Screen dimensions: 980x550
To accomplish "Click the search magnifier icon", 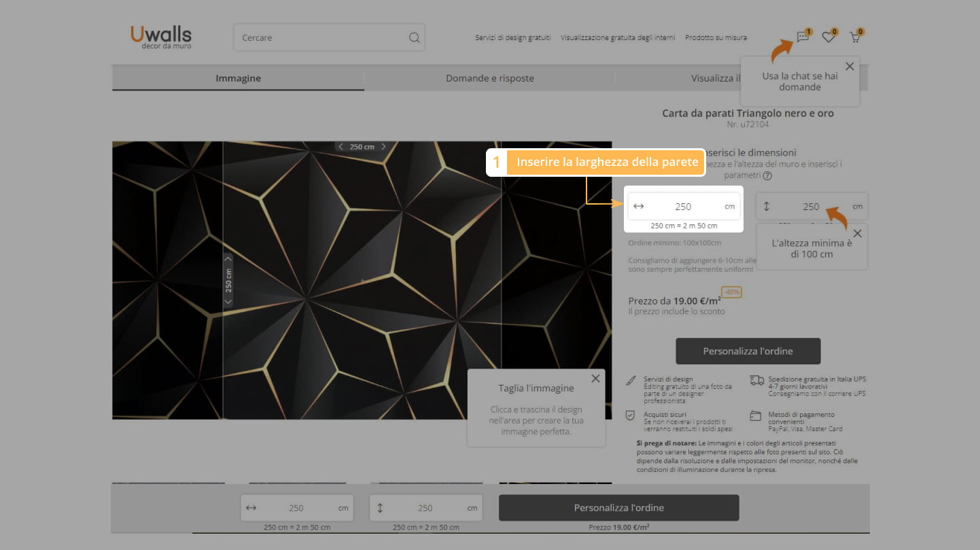I will [x=414, y=38].
